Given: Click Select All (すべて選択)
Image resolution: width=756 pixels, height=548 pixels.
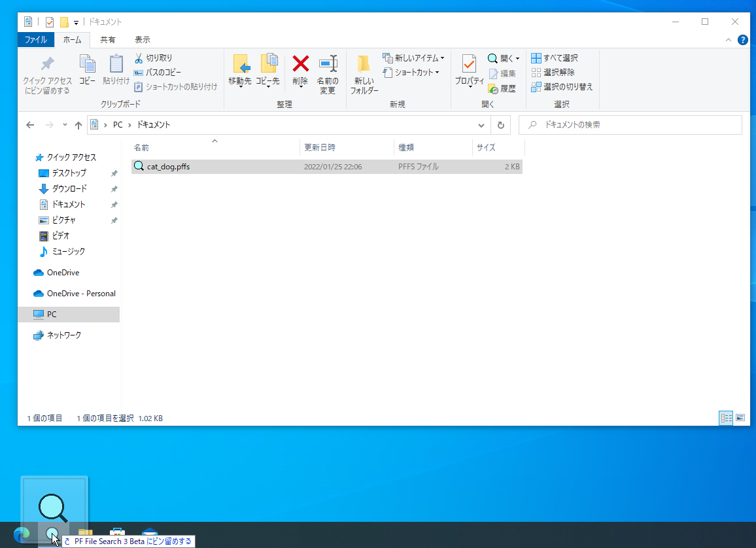Looking at the screenshot, I should click(x=555, y=58).
